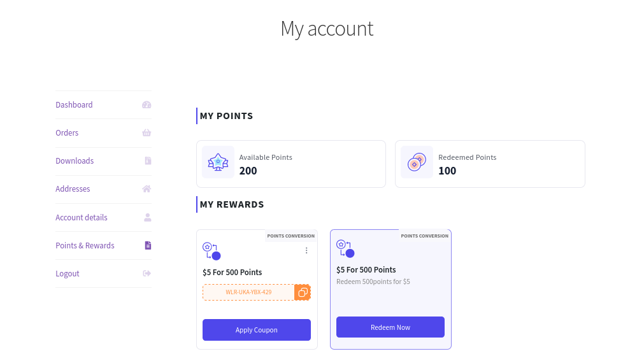Navigate to Addresses page
Image resolution: width=644 pixels, height=356 pixels.
pos(73,189)
